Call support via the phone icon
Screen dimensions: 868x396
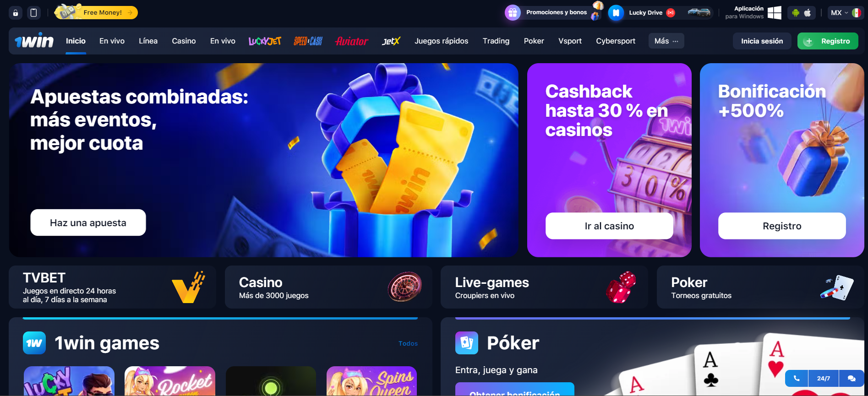[x=797, y=379]
